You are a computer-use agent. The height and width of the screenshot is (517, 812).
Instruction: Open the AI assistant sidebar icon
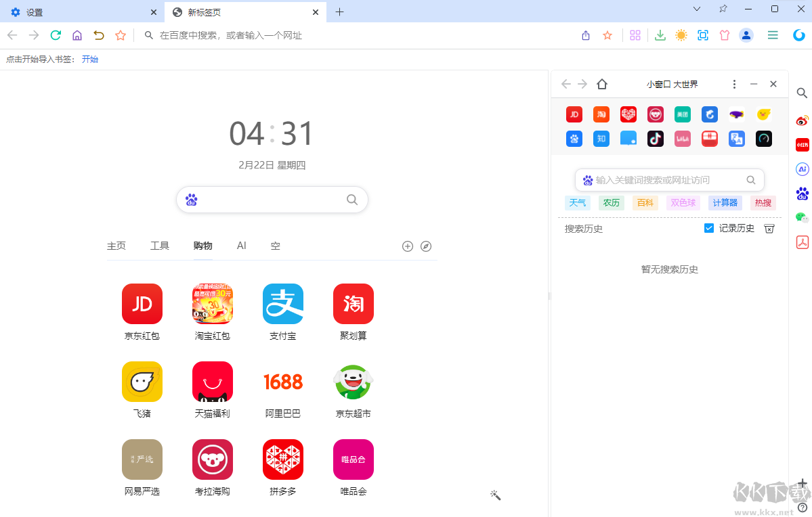(802, 168)
